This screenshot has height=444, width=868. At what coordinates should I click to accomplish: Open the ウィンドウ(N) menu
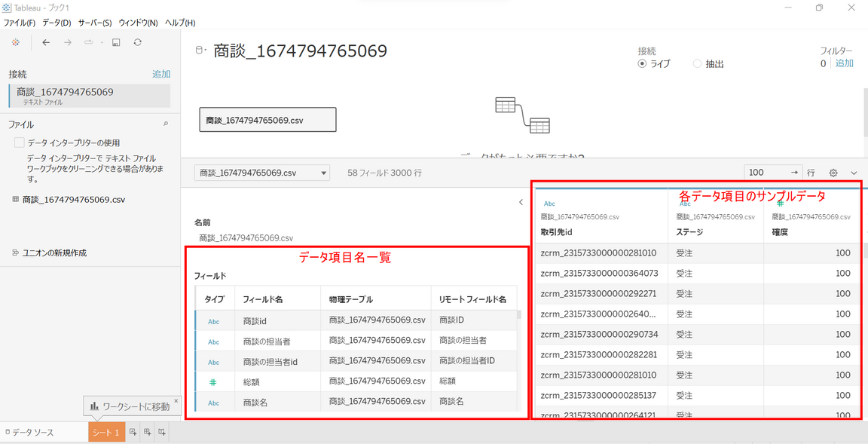[x=139, y=23]
